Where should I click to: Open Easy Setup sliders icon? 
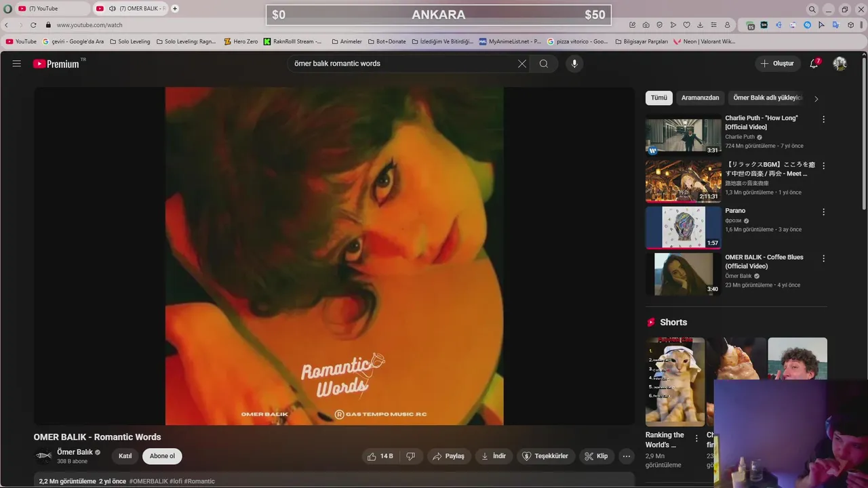click(x=713, y=25)
